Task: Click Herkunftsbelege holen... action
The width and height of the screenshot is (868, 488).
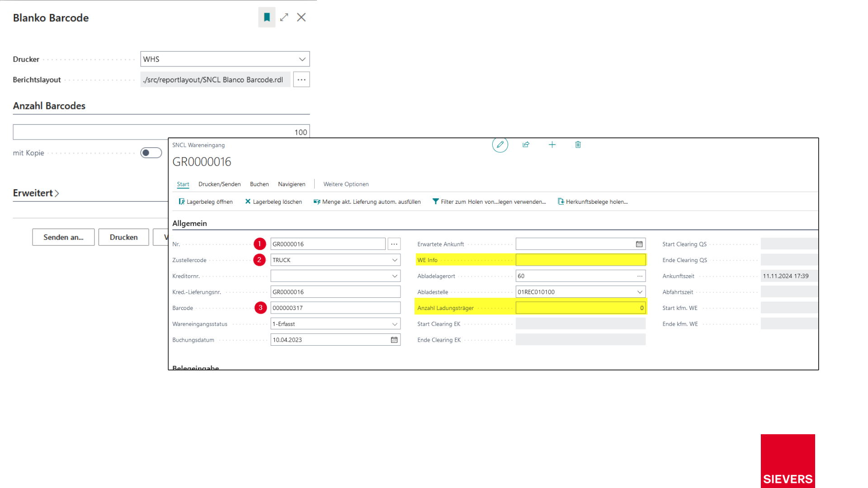Action: pyautogui.click(x=593, y=202)
